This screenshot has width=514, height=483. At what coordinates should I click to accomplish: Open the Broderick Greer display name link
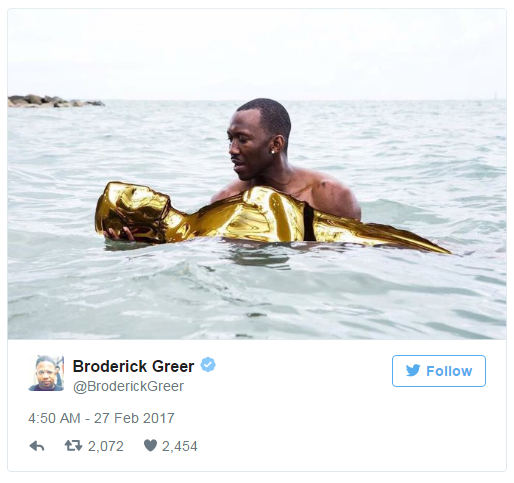[x=133, y=366]
